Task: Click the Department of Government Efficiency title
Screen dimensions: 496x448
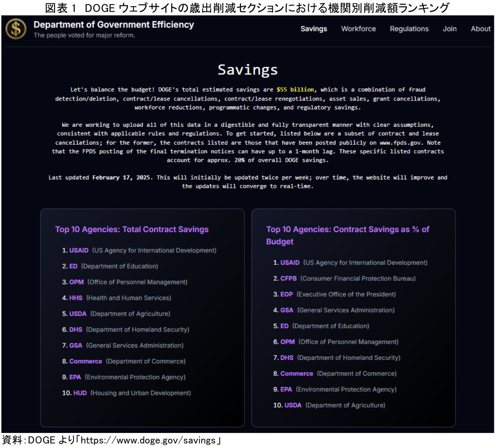Action: pyautogui.click(x=113, y=25)
